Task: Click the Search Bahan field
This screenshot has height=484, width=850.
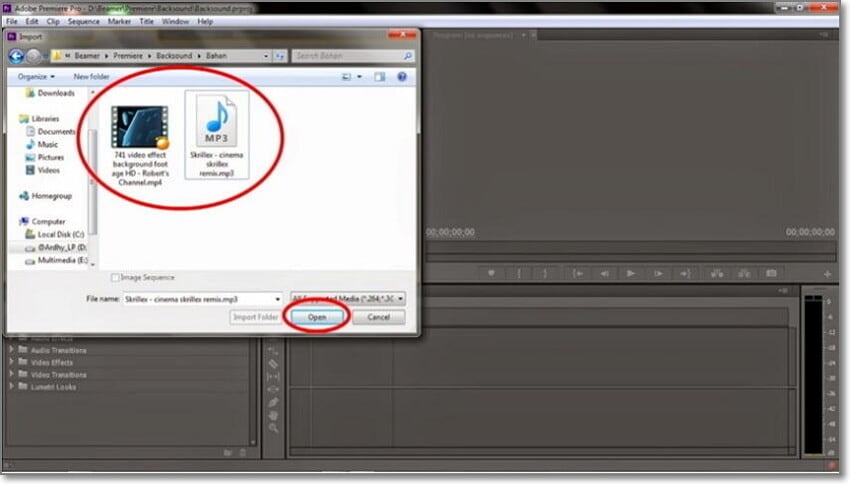Action: pyautogui.click(x=352, y=56)
